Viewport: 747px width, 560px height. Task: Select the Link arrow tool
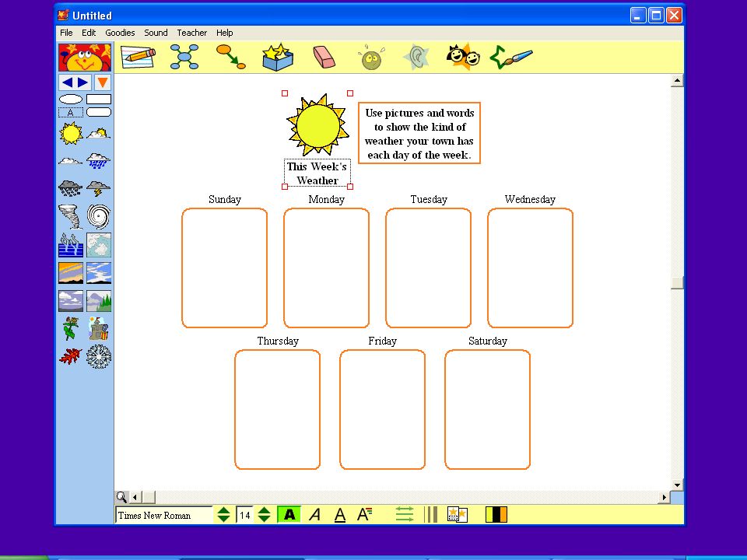coord(230,57)
